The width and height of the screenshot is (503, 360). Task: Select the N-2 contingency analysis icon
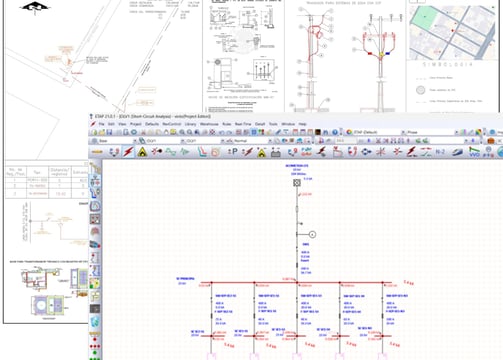coord(440,152)
